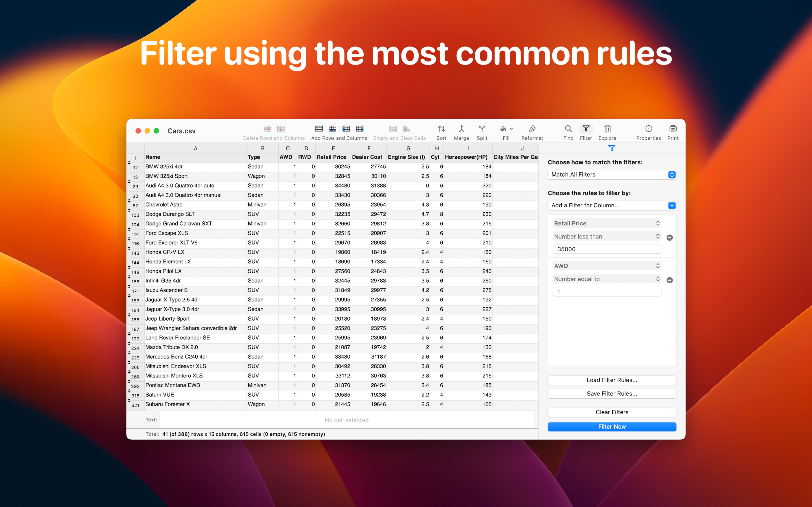Screen dimensions: 812x507
Task: Click the Filter Now button
Action: [x=612, y=426]
